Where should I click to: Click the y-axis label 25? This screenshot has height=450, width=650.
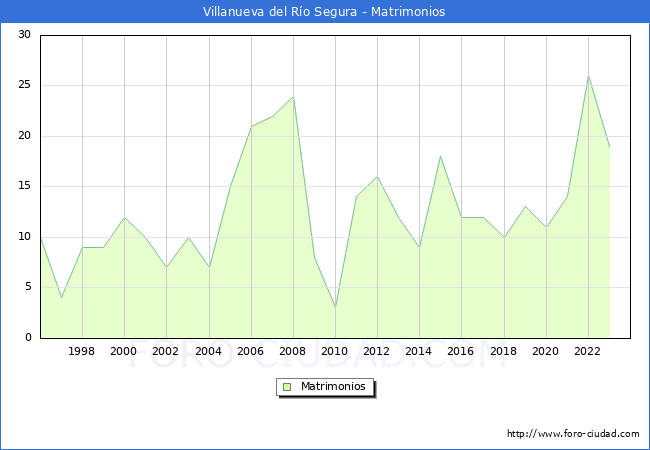(x=24, y=85)
